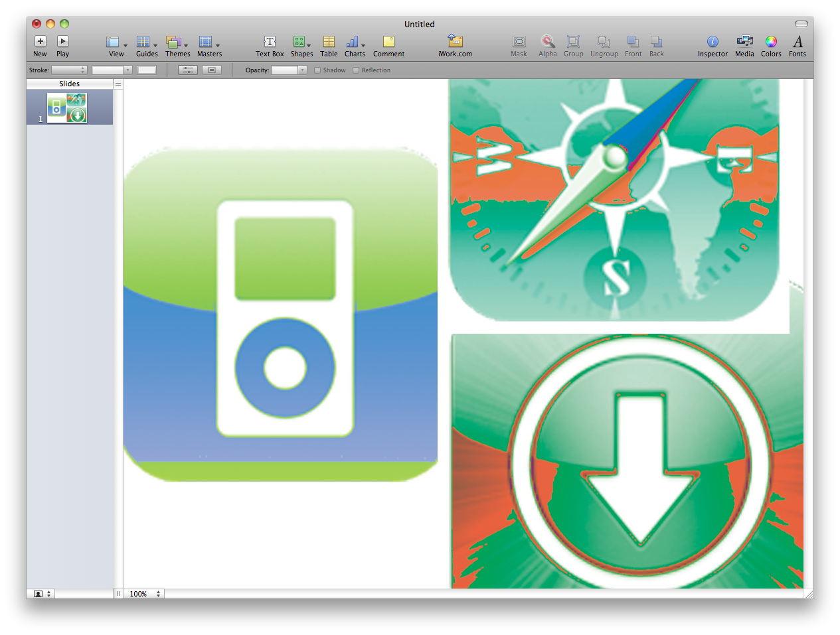Image resolution: width=840 pixels, height=635 pixels.
Task: Insert a Table
Action: [329, 46]
